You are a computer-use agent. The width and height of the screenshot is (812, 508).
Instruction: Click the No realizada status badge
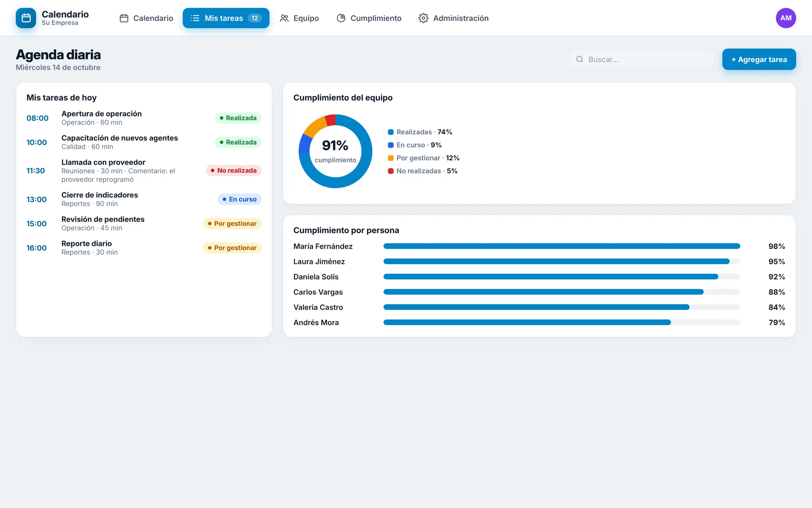[234, 170]
